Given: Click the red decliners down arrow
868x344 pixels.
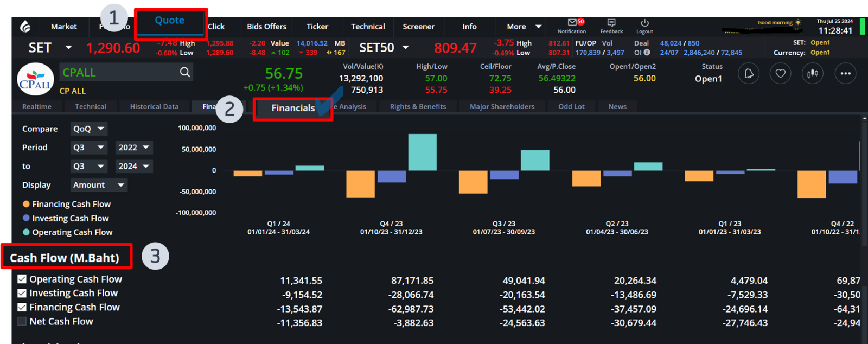Looking at the screenshot, I should pos(301,53).
